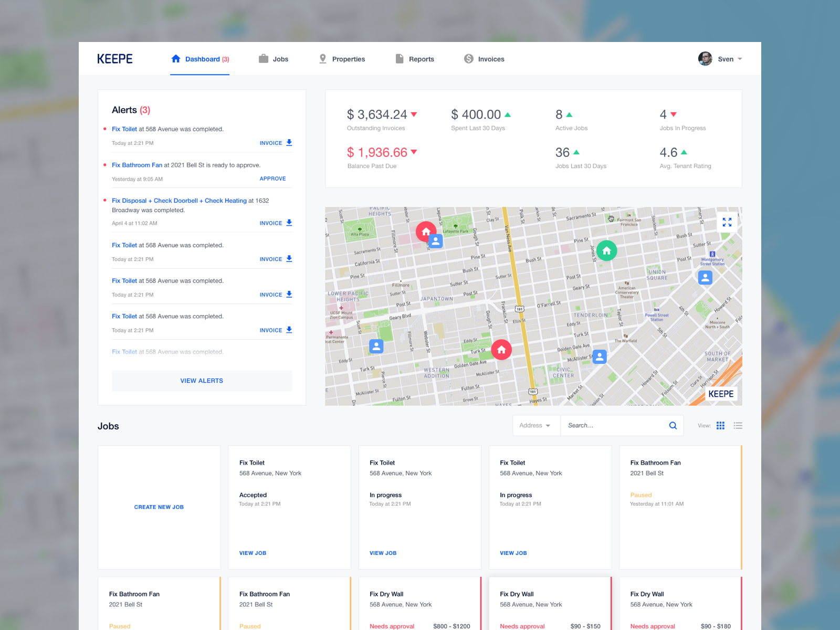Switch to the Dashboard tab
Screen dimensions: 840x630
click(200, 59)
